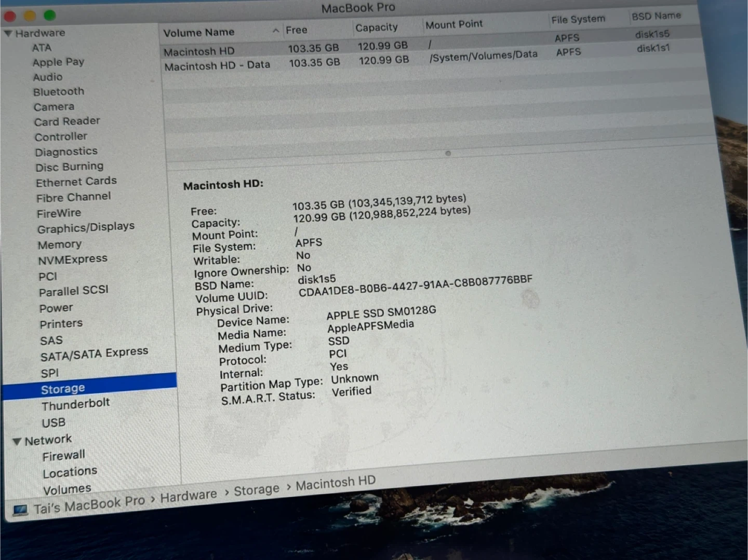The width and height of the screenshot is (748, 560).
Task: Click the File System column header
Action: click(x=578, y=20)
